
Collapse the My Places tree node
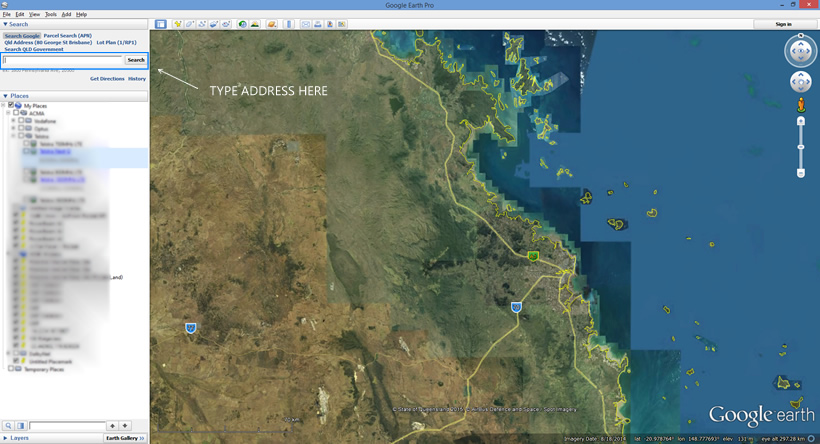(4, 105)
